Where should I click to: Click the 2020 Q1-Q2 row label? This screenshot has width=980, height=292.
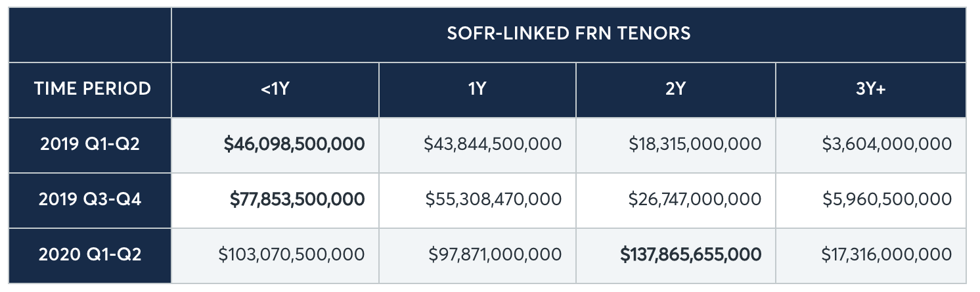coord(90,255)
